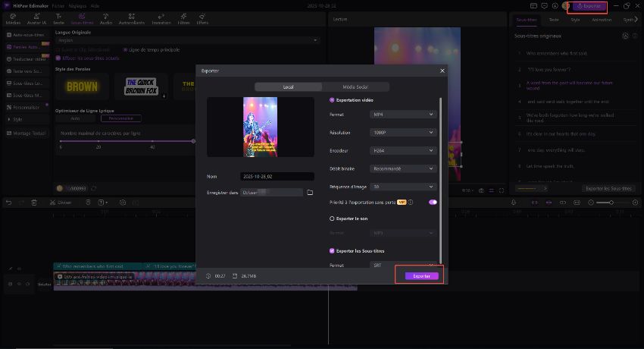Select the Exporter le son radio button
This screenshot has height=349, width=644.
coord(332,217)
